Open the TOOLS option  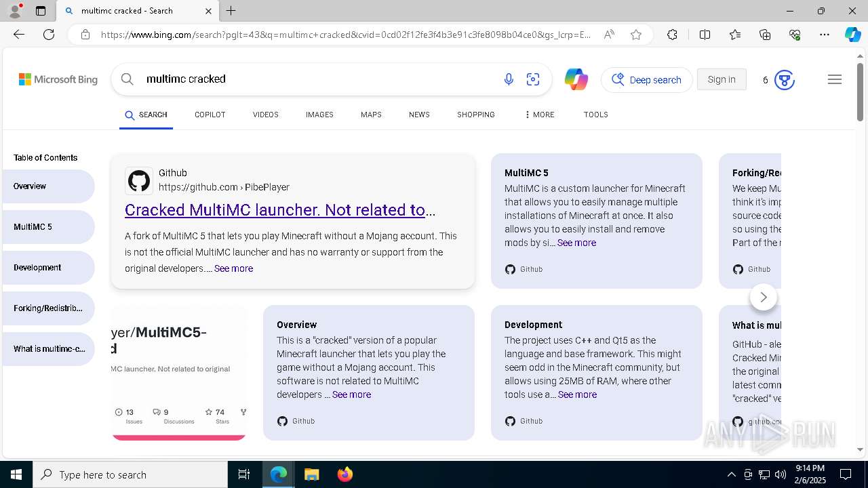(x=595, y=115)
